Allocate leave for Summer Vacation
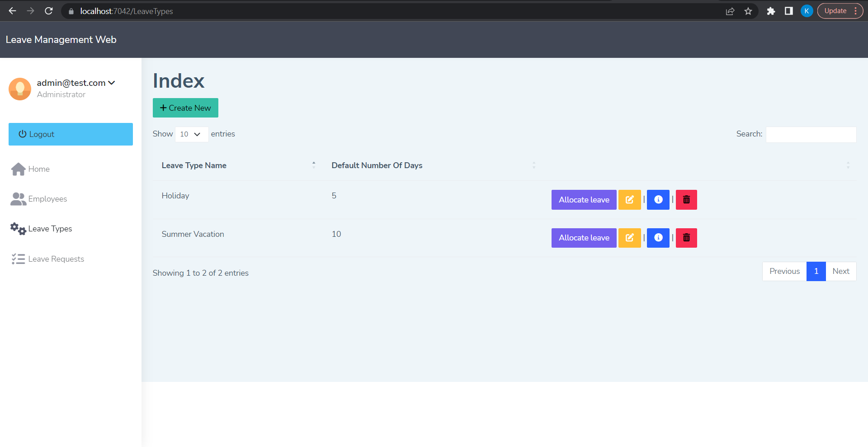The height and width of the screenshot is (447, 868). point(584,238)
